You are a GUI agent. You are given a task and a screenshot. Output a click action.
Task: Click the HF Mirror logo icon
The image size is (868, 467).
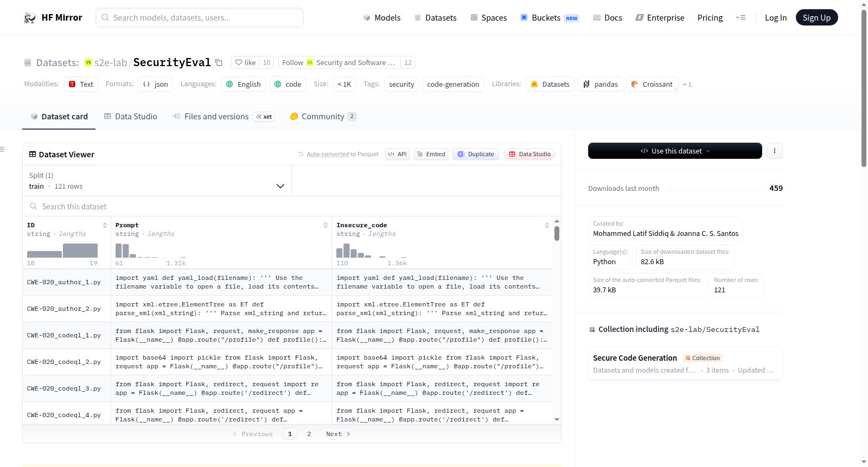point(30,18)
